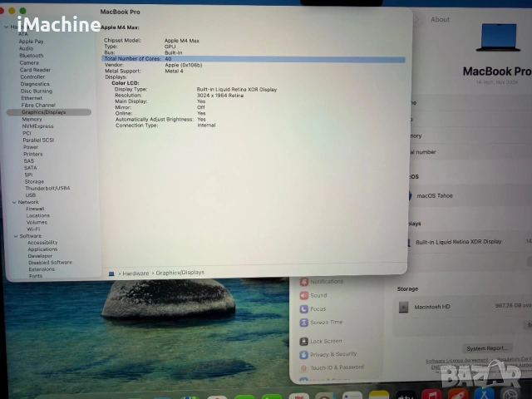The image size is (532, 399).
Task: Open Software License Agreement link
Action: (x=456, y=360)
